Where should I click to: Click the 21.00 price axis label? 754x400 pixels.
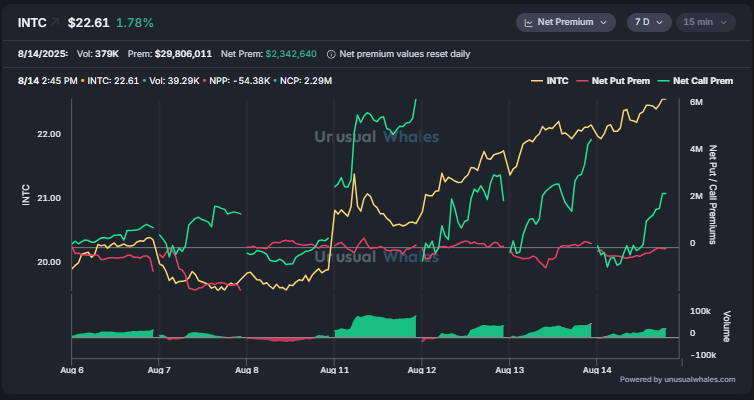point(49,198)
